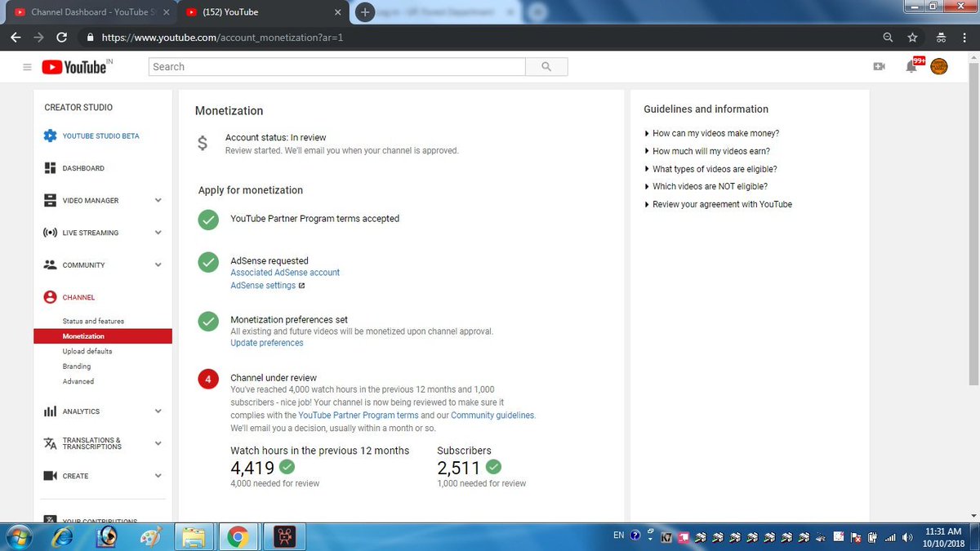Click into the Search input field

337,67
